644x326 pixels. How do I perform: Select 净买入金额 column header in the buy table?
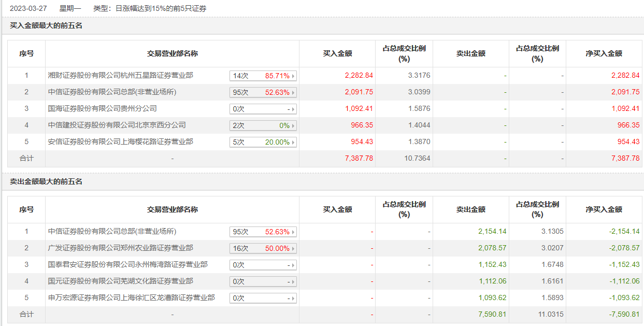click(604, 53)
